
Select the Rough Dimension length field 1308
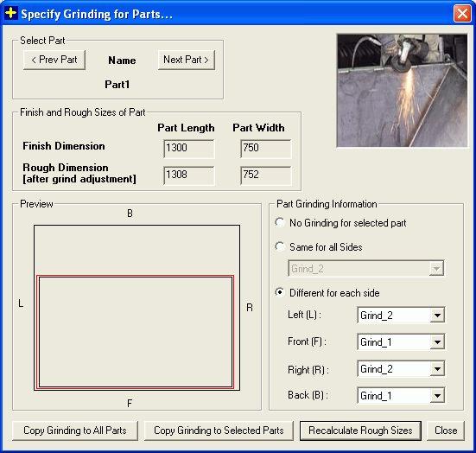(189, 175)
